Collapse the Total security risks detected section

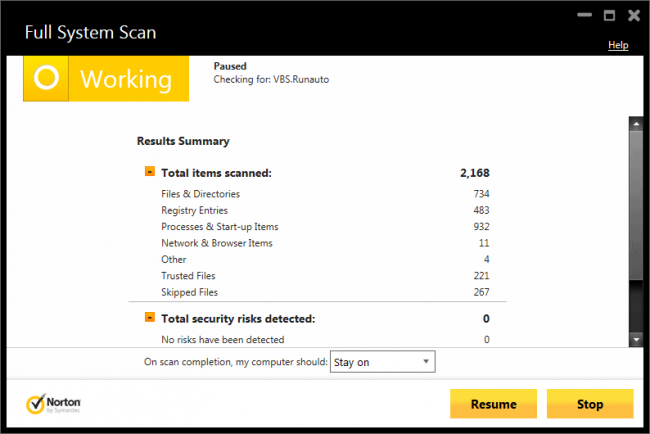(150, 317)
